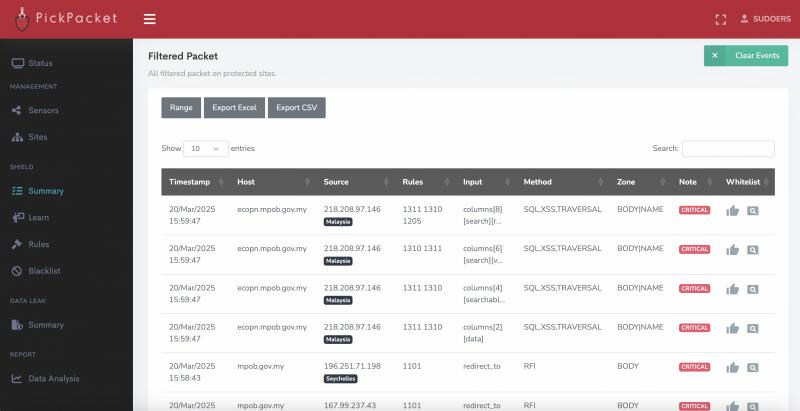The image size is (800, 411).
Task: Open the Show entries dropdown
Action: 206,148
